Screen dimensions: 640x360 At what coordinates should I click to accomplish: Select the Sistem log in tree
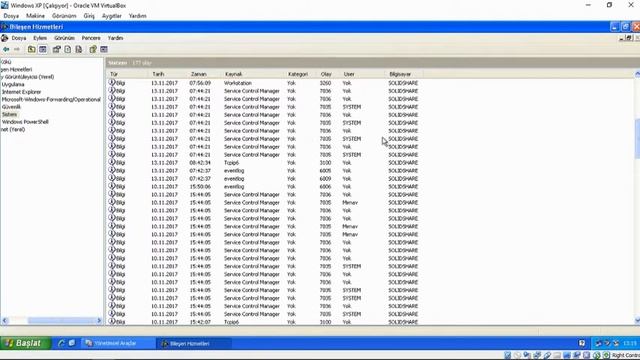9,114
